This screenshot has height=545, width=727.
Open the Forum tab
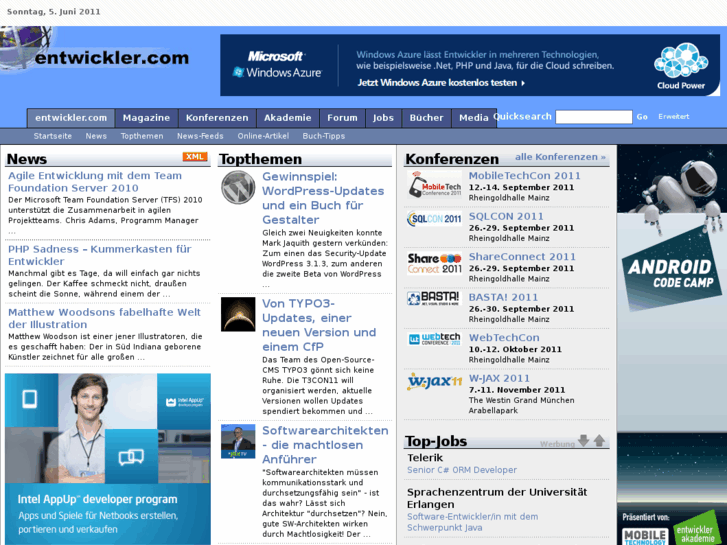pyautogui.click(x=342, y=118)
